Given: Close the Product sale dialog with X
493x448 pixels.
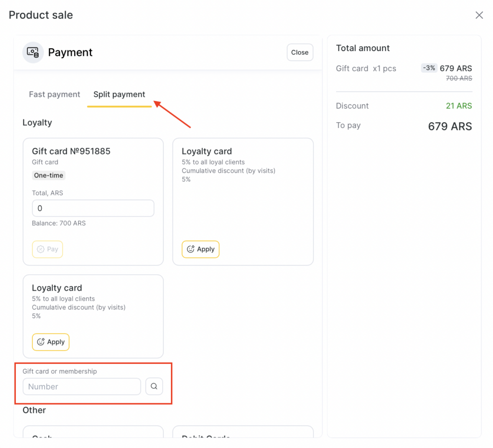Looking at the screenshot, I should tap(479, 15).
